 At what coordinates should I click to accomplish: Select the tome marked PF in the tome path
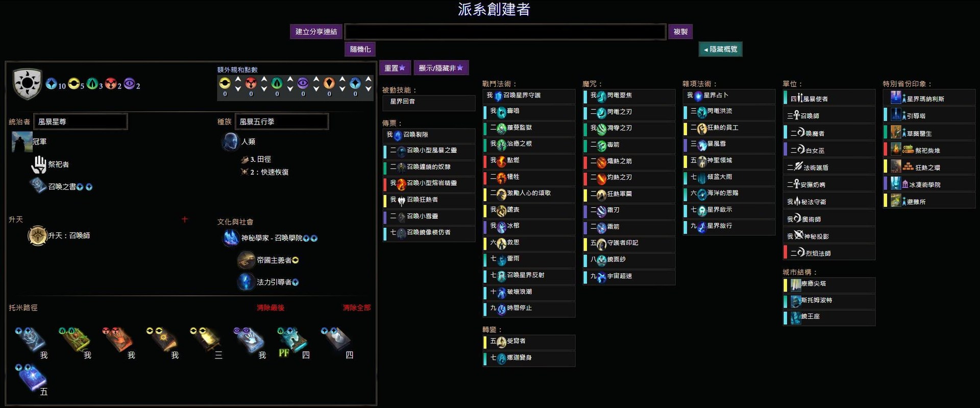292,341
